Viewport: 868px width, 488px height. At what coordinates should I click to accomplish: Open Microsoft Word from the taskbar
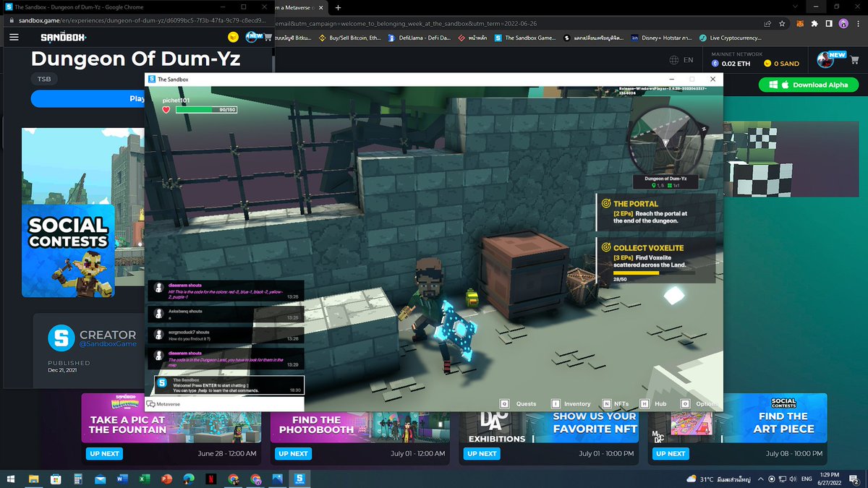(x=122, y=479)
